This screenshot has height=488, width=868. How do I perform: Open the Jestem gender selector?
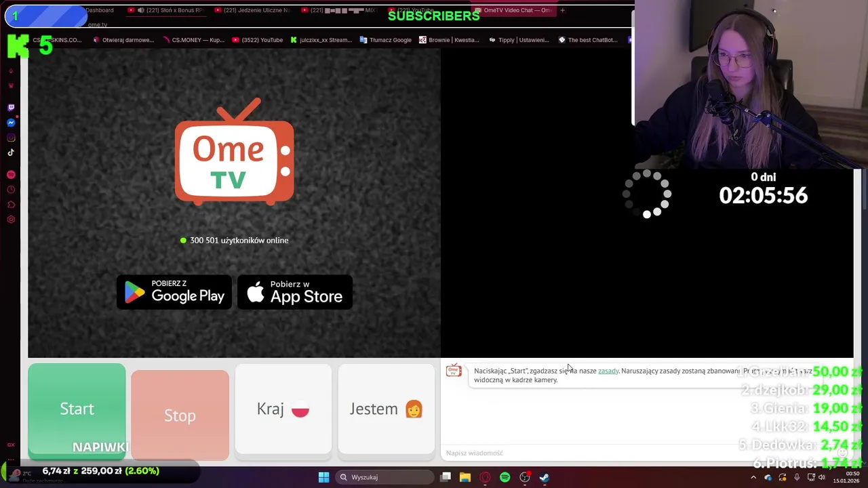coord(387,409)
